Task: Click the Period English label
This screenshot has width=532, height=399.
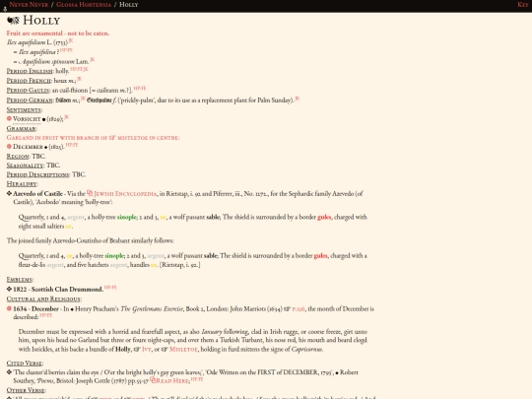Action: (x=30, y=71)
